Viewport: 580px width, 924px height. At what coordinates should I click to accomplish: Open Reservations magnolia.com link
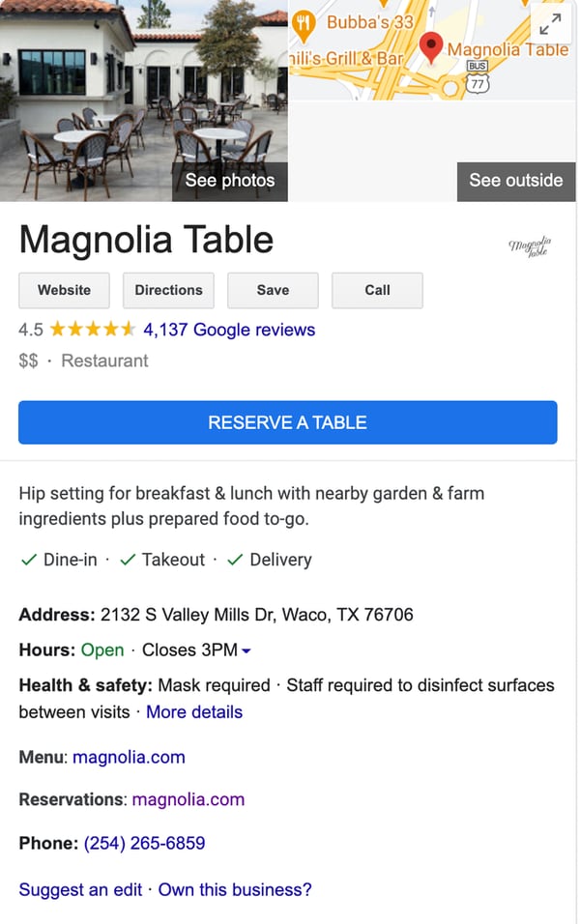[188, 799]
